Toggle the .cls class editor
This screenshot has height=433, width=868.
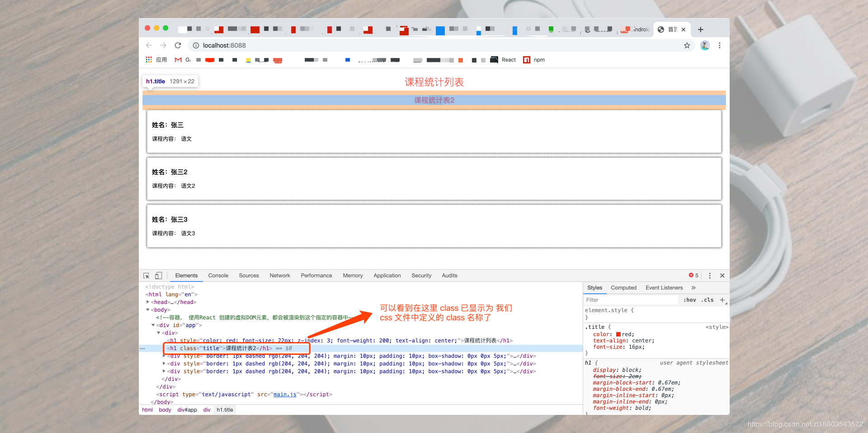[x=708, y=300]
